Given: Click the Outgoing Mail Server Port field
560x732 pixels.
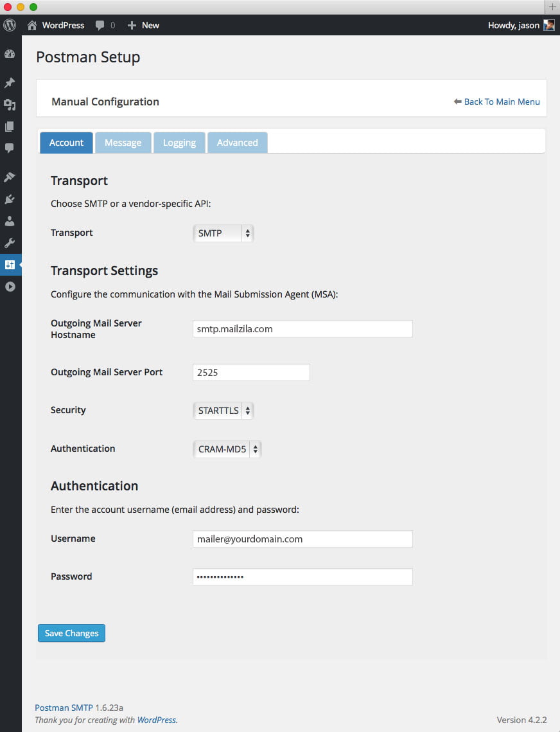Looking at the screenshot, I should tap(251, 373).
